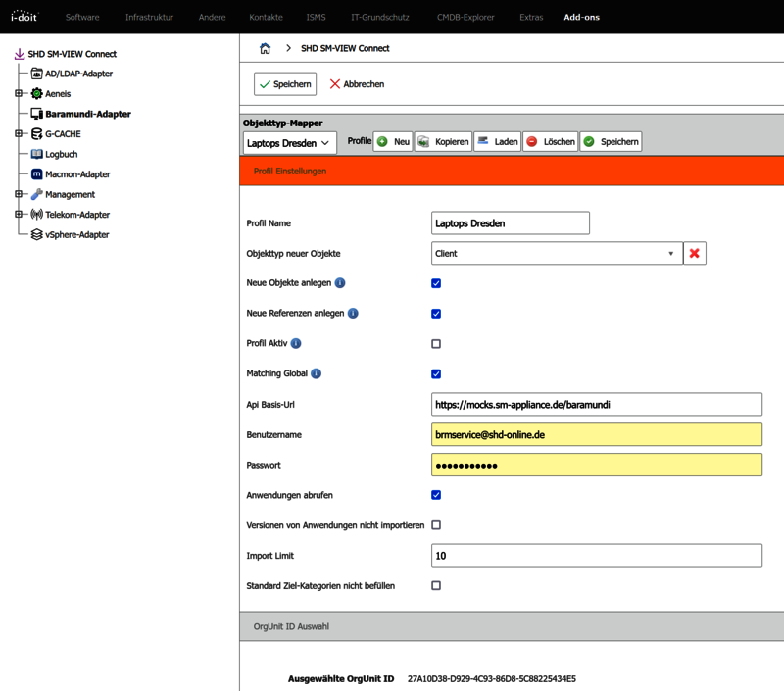The height and width of the screenshot is (691, 784).
Task: Uncheck Anwendungen abrufen checkbox
Action: click(436, 495)
